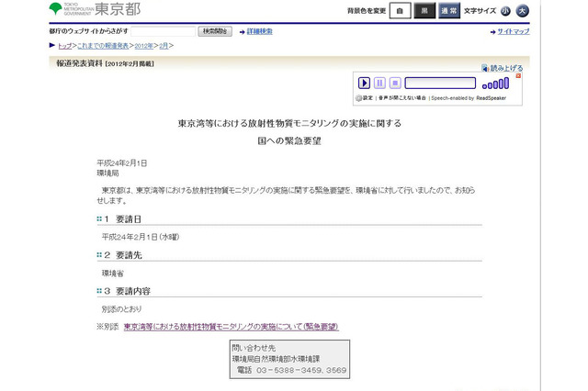
Task: Click the phone number 03-5388-3459
Action: pyautogui.click(x=288, y=370)
